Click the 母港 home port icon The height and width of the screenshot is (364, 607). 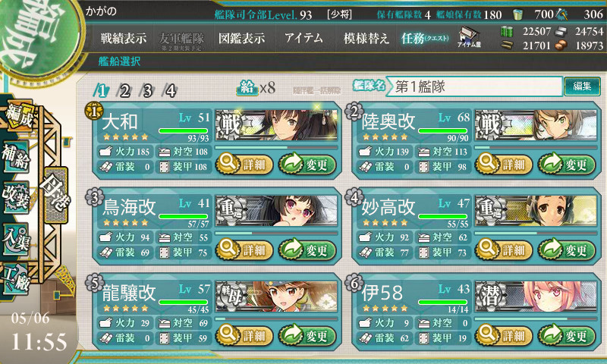pyautogui.click(x=56, y=196)
